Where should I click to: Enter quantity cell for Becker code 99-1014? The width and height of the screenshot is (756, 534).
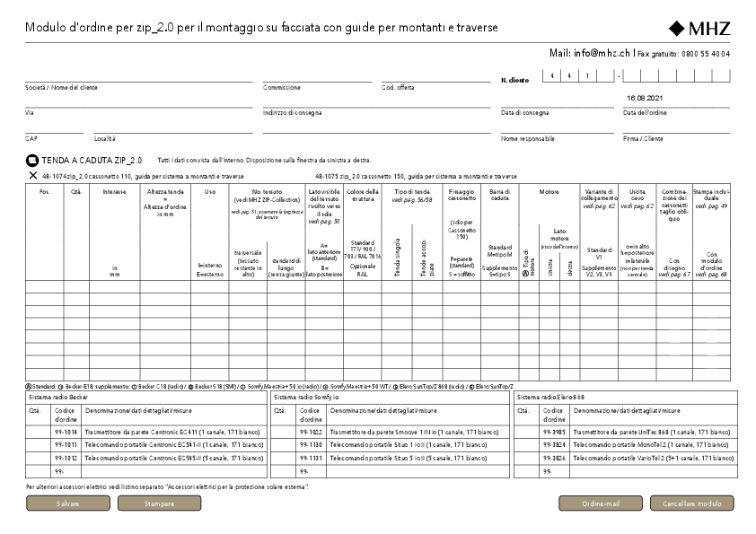click(x=38, y=432)
